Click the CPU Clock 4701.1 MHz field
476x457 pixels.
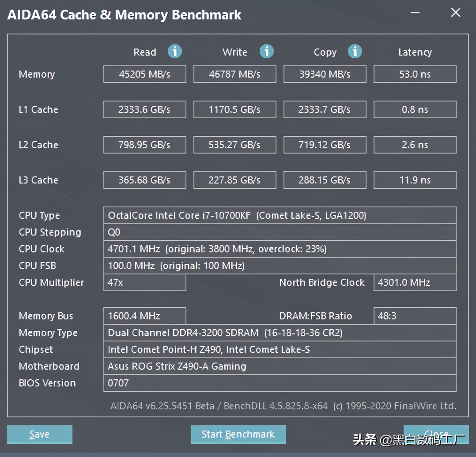point(280,249)
